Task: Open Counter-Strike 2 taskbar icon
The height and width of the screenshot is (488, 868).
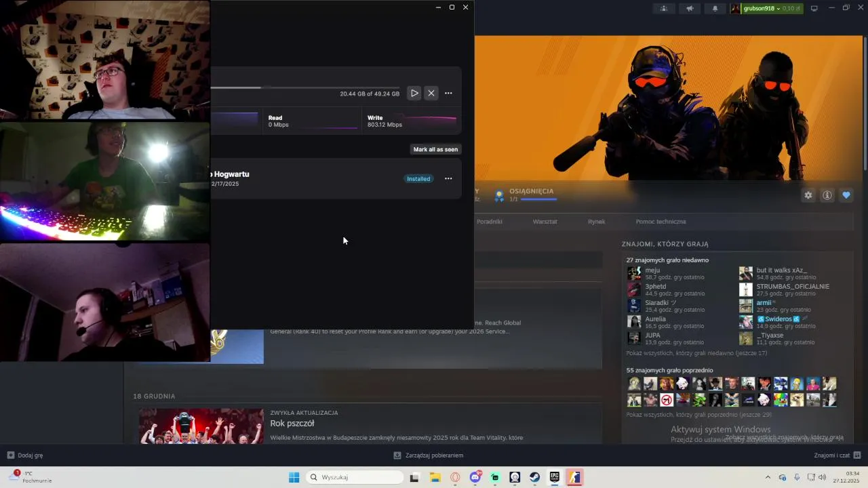Action: click(x=575, y=477)
